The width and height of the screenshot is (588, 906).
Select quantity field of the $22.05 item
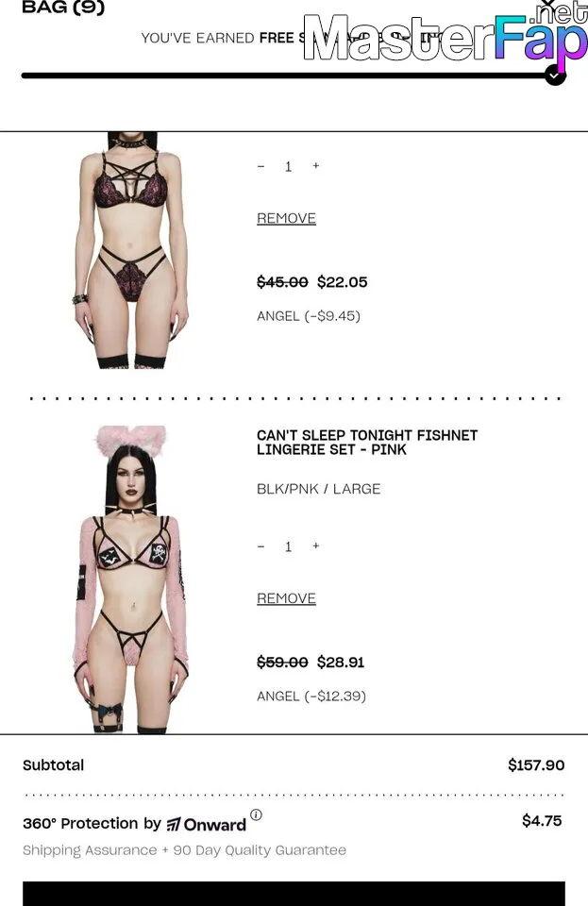tap(288, 166)
